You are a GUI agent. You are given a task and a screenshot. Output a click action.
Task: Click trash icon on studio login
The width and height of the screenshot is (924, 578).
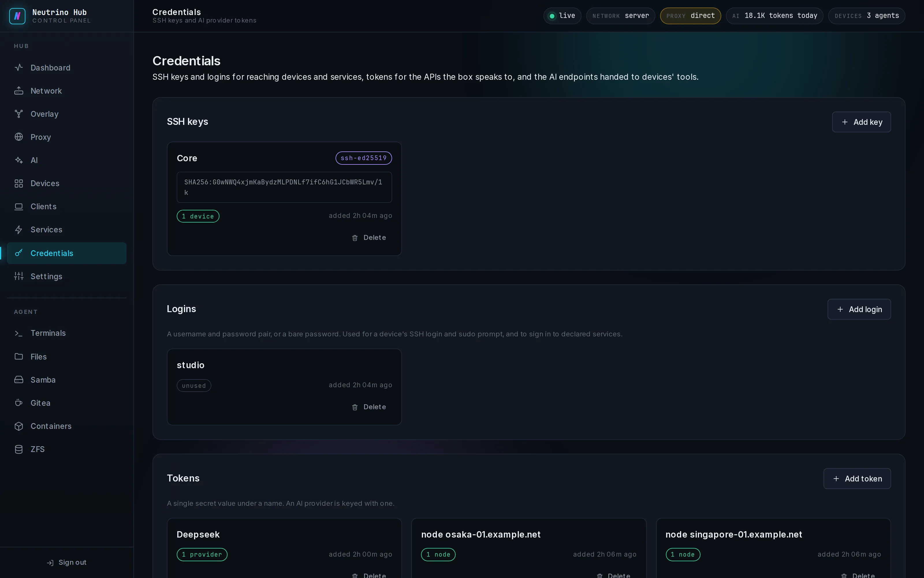355,407
